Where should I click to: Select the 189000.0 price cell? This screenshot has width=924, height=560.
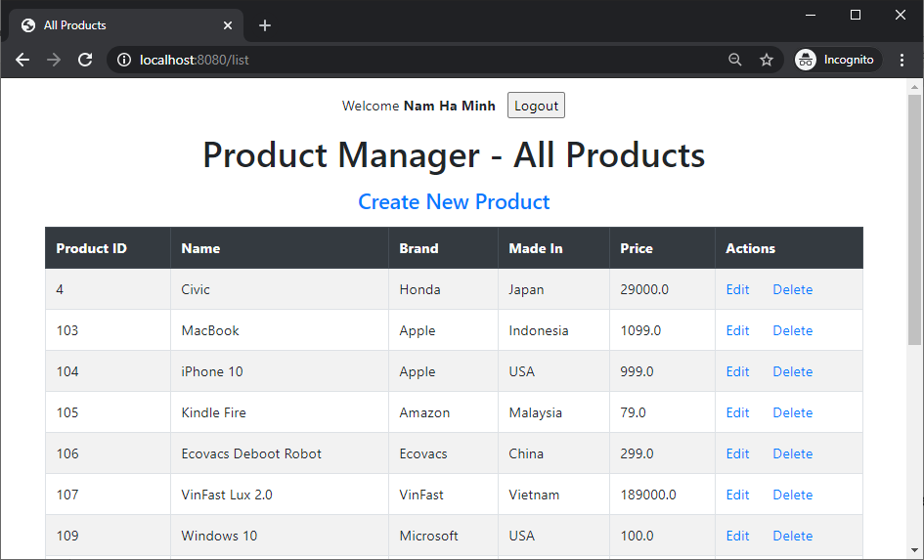662,495
